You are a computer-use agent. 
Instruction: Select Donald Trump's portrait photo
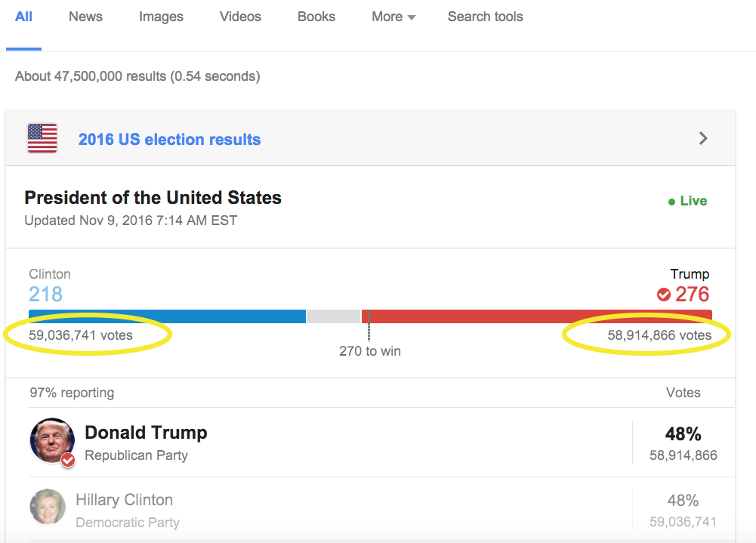pos(52,441)
